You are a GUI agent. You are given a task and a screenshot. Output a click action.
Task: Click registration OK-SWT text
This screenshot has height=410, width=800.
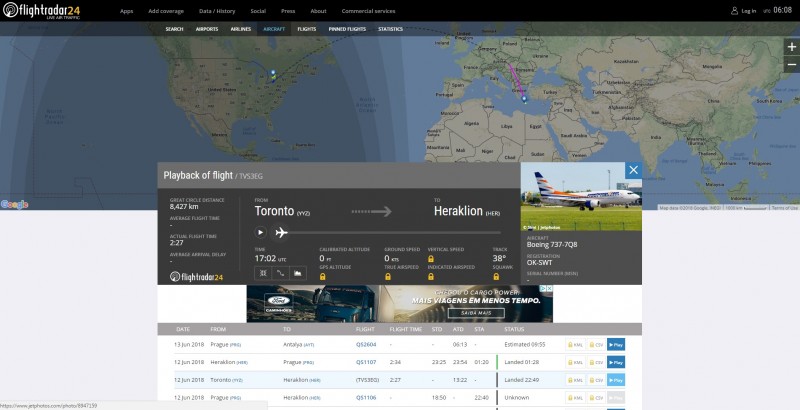pyautogui.click(x=539, y=262)
